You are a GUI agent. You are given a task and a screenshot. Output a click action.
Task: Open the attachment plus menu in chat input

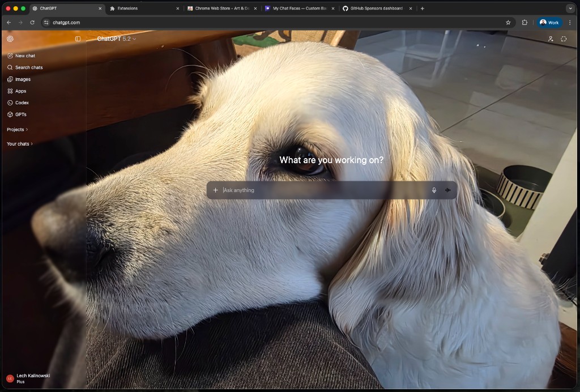click(x=215, y=190)
